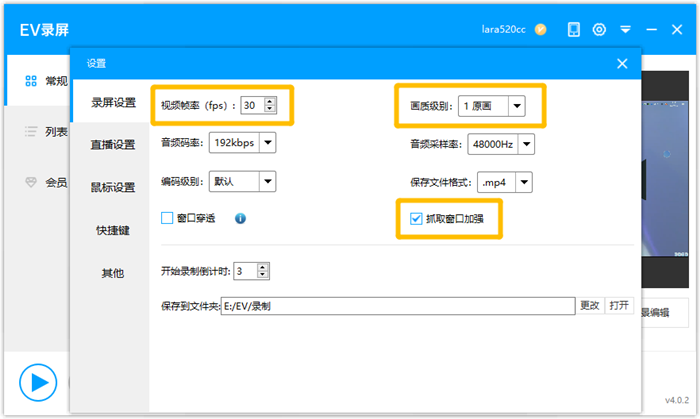Click the mobile device icon in title bar
Image resolution: width=700 pixels, height=419 pixels.
click(x=574, y=29)
